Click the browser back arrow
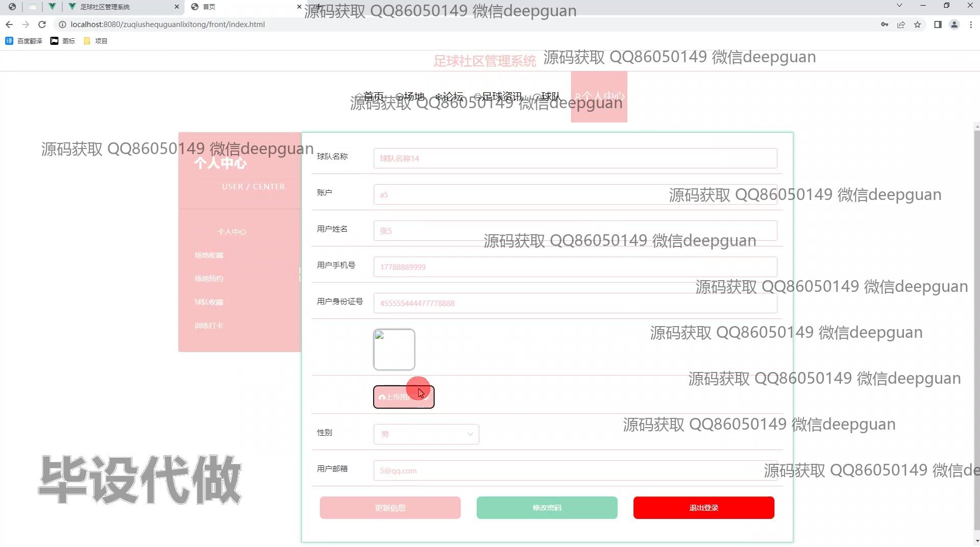The width and height of the screenshot is (980, 547). click(9, 24)
